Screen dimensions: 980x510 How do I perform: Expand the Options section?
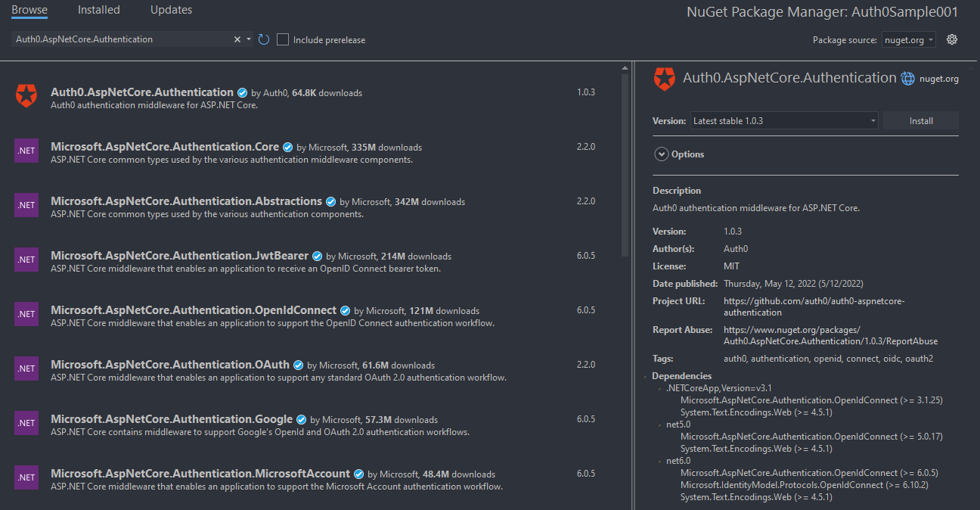click(x=660, y=154)
